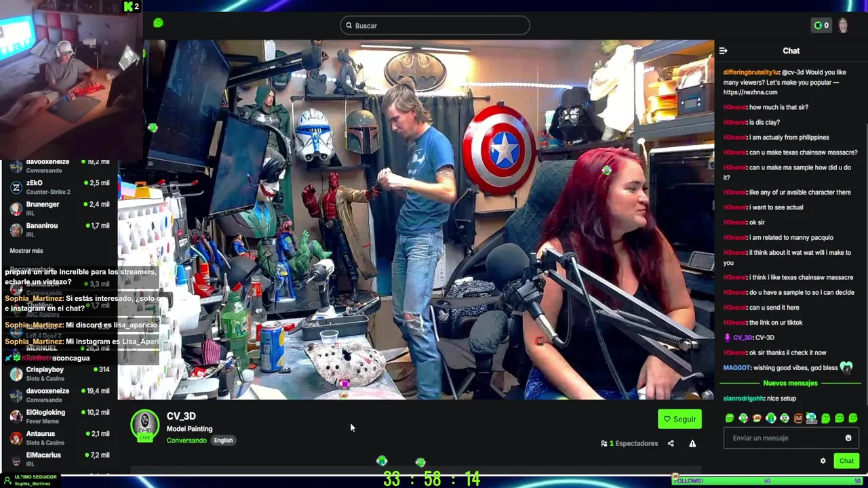Open the user profile avatar menu
The height and width of the screenshot is (488, 868).
coord(843,26)
